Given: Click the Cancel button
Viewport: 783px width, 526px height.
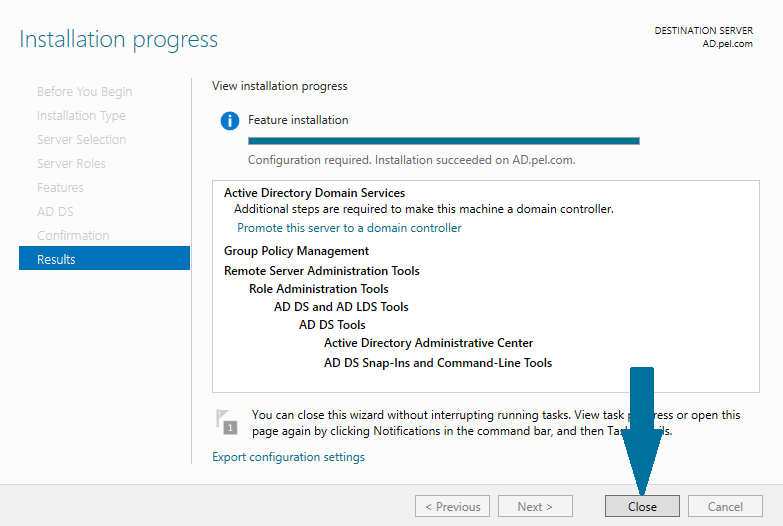Looking at the screenshot, I should coord(725,507).
